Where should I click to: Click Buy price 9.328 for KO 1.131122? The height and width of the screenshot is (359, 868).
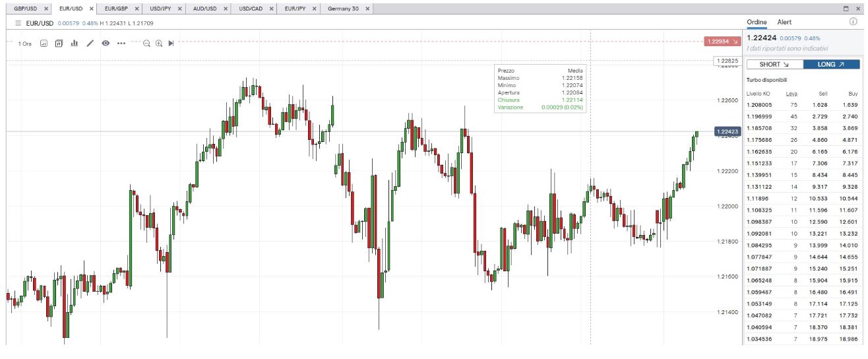(x=850, y=187)
